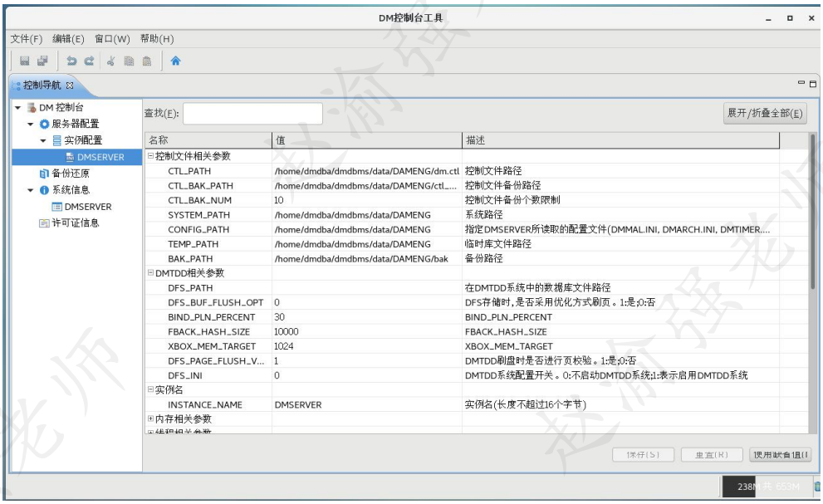
Task: Click description 实例名(长度不超过16个字节)
Action: pyautogui.click(x=526, y=404)
